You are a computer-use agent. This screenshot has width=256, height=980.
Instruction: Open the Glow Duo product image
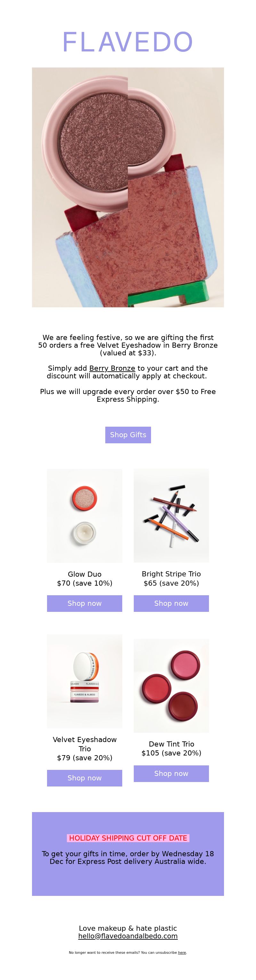(84, 516)
